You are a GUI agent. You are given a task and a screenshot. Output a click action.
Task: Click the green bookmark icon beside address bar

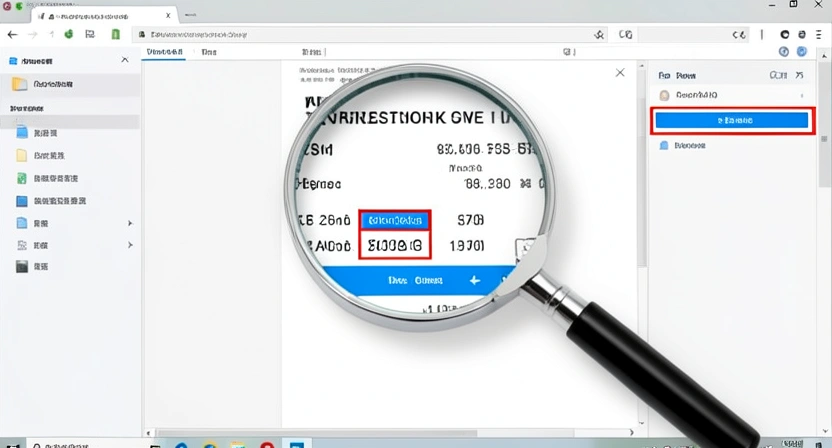click(x=116, y=35)
